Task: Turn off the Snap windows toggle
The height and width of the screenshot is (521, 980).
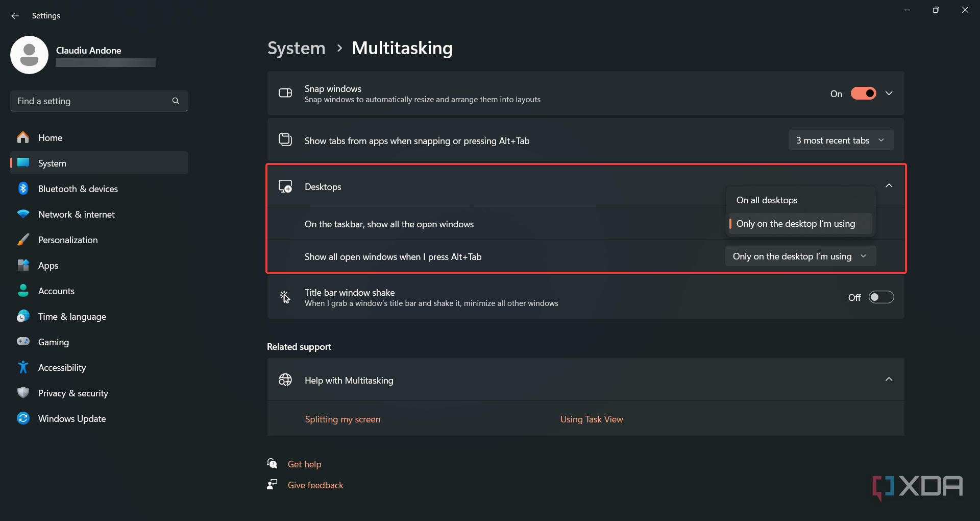Action: coord(863,93)
